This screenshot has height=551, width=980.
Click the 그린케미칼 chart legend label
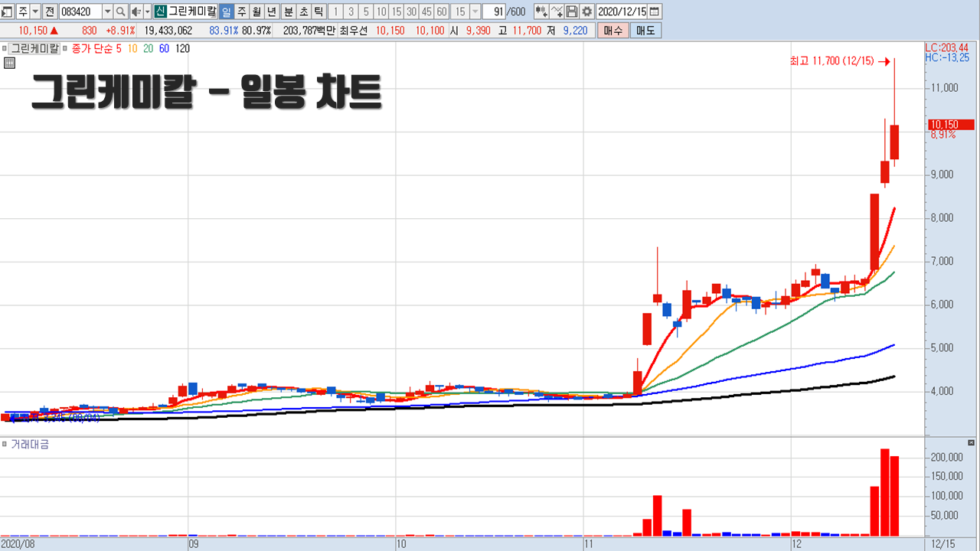[x=34, y=48]
